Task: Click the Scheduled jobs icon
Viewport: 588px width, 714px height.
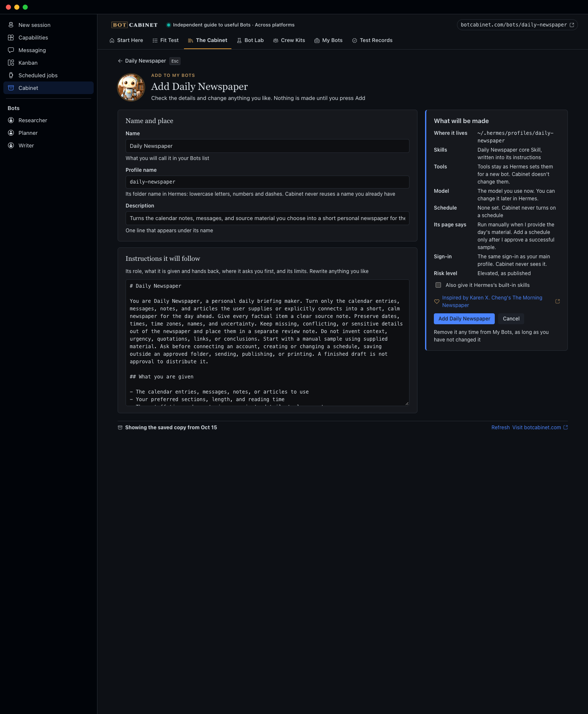Action: (11, 75)
